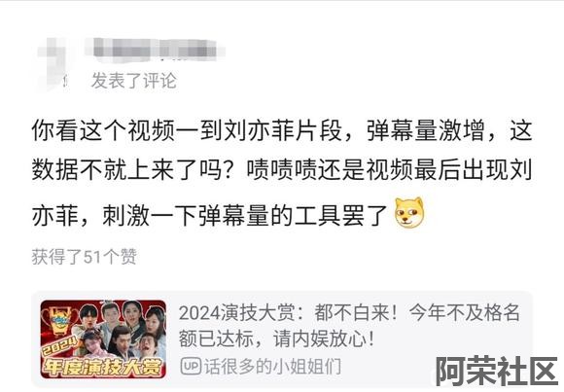Click the 发表了评论 label

pyautogui.click(x=134, y=81)
